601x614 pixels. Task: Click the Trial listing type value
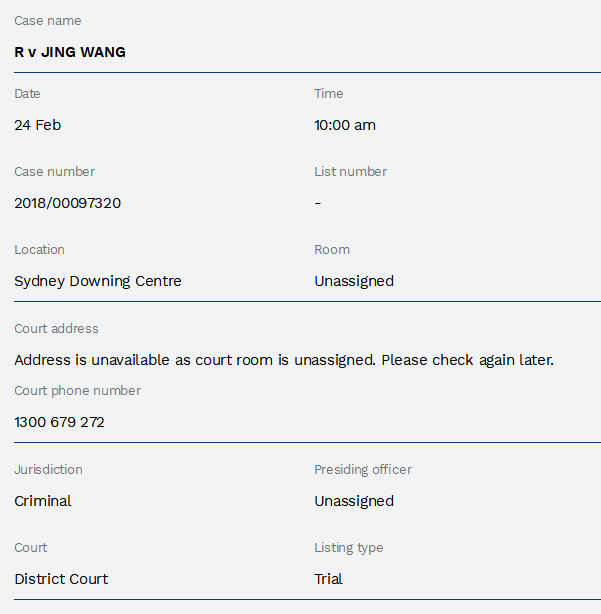click(x=328, y=579)
